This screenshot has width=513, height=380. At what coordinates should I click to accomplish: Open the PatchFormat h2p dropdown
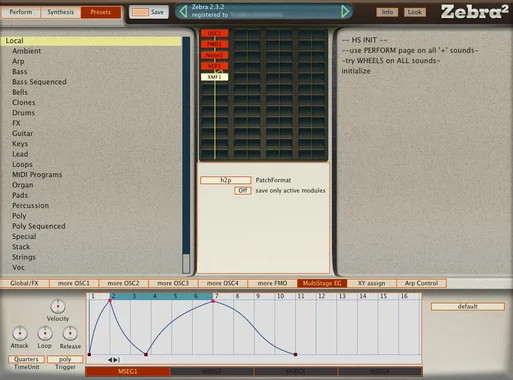[x=226, y=180]
